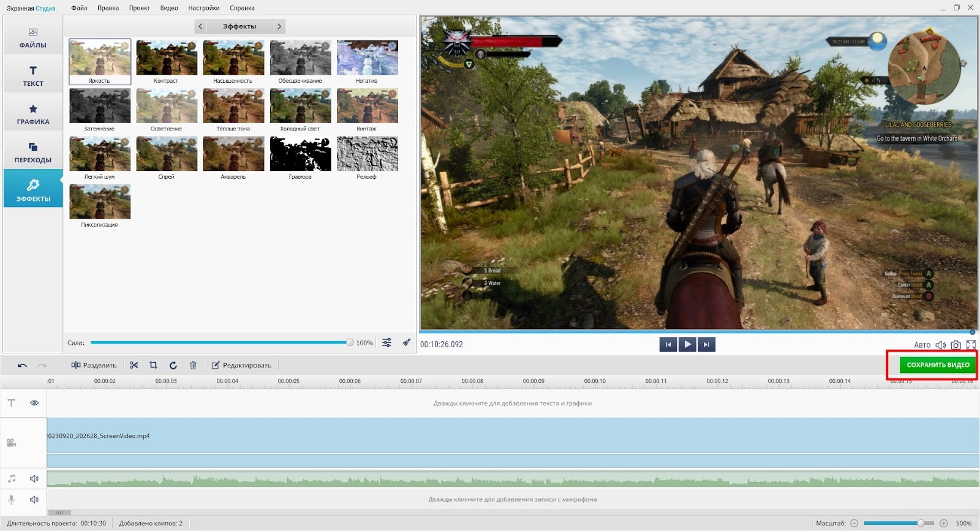Select the crop tool
Screen dimensions: 980x531
click(153, 365)
